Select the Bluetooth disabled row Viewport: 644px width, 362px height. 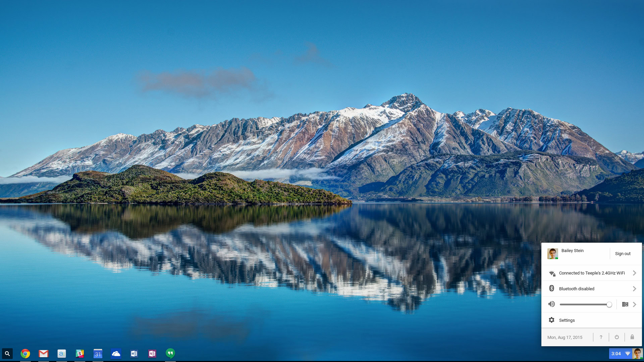576,289
